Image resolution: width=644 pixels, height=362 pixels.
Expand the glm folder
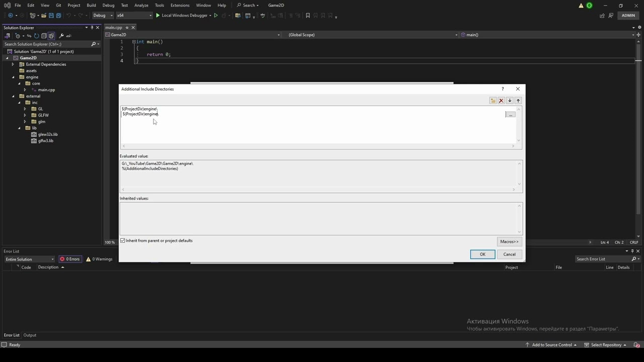[x=25, y=122]
